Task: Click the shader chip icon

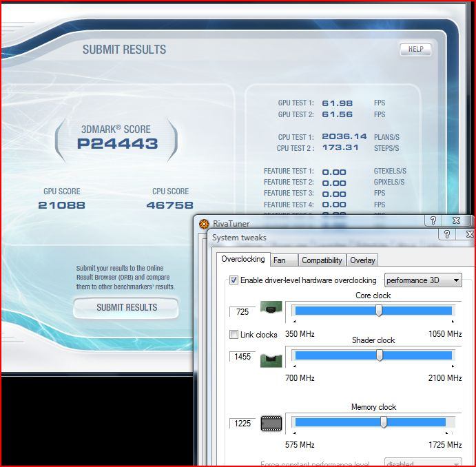Action: coord(271,360)
